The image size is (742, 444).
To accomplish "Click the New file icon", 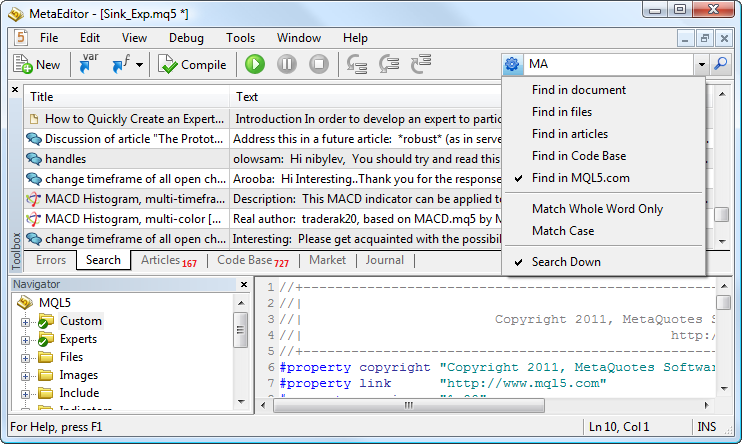I will (22, 64).
